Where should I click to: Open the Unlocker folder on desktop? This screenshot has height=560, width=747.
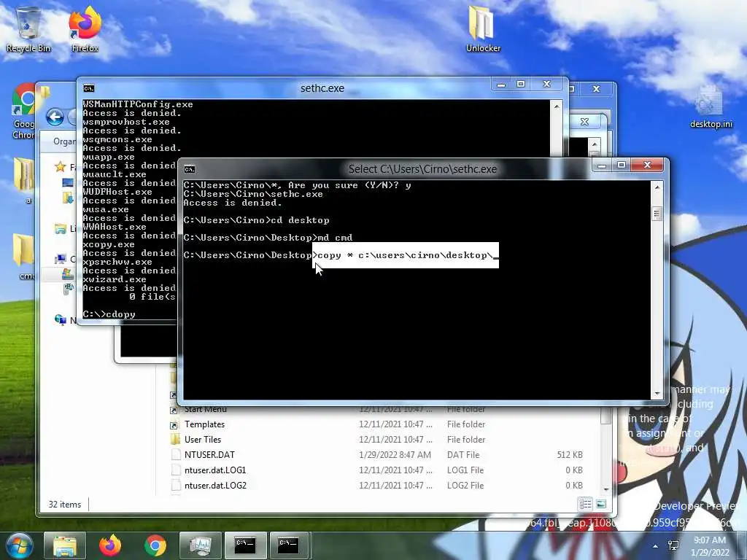click(x=483, y=28)
